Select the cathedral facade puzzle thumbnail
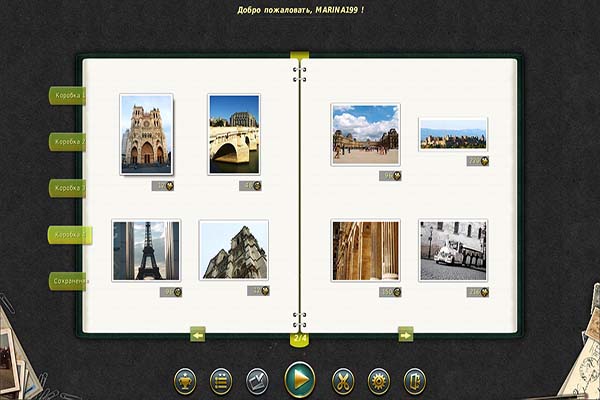Screen dimensions: 600x400 tap(146, 134)
